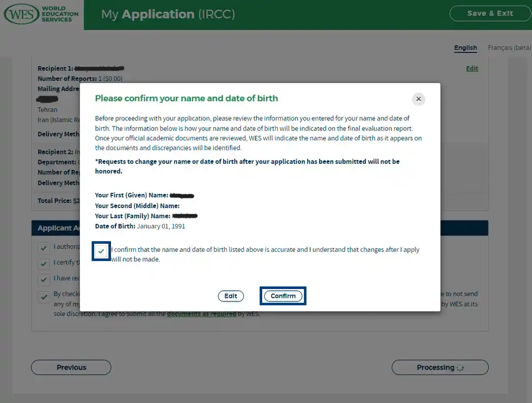Image resolution: width=532 pixels, height=403 pixels.
Task: Click the My Application (IRCC) heading
Action: (168, 14)
